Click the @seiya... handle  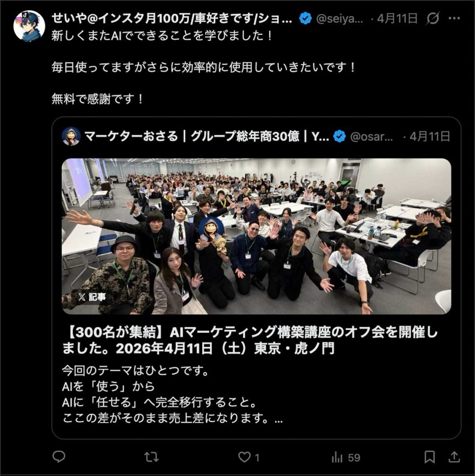point(339,19)
